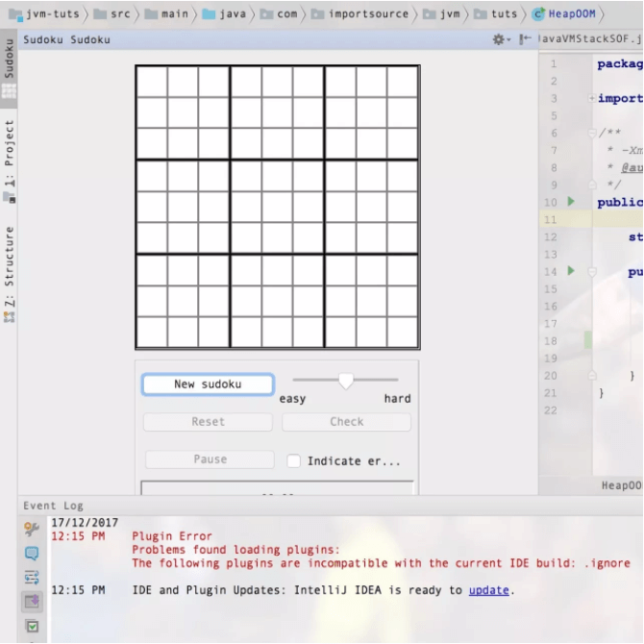Collapse the method block at line 14
Viewport: 644px width, 644px height.
[x=592, y=271]
